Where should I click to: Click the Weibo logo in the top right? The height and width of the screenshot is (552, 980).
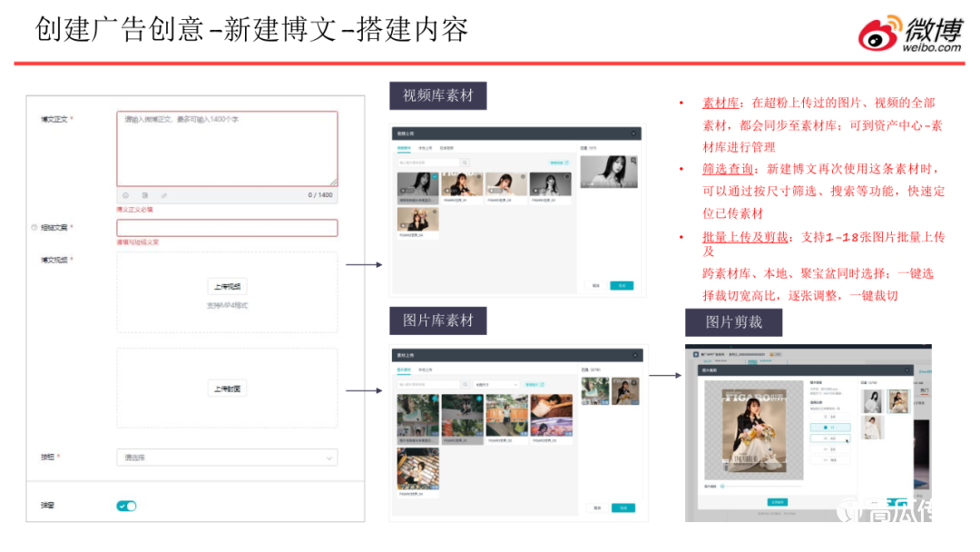point(910,34)
